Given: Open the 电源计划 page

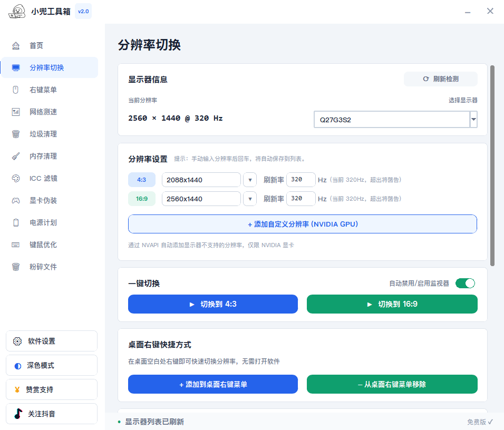Looking at the screenshot, I should (50, 223).
